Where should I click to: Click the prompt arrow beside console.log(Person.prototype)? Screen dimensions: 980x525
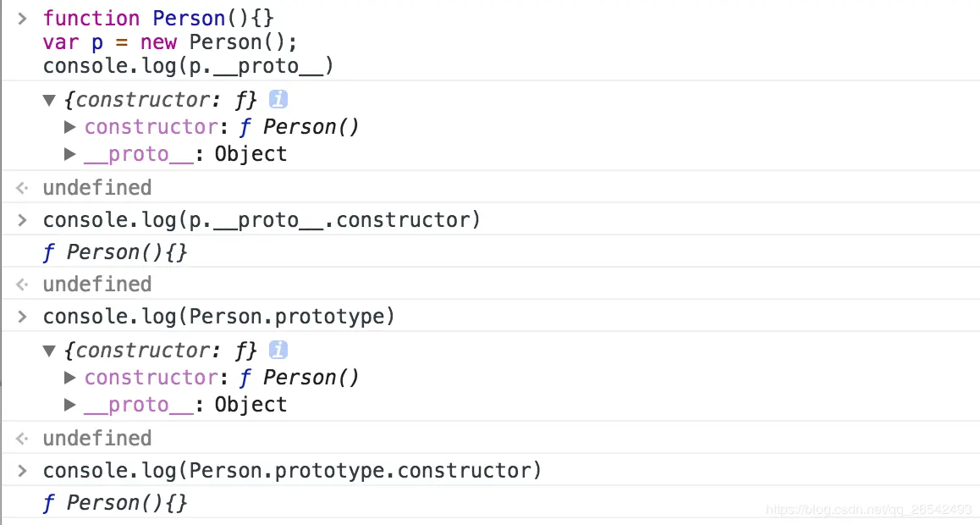(23, 316)
